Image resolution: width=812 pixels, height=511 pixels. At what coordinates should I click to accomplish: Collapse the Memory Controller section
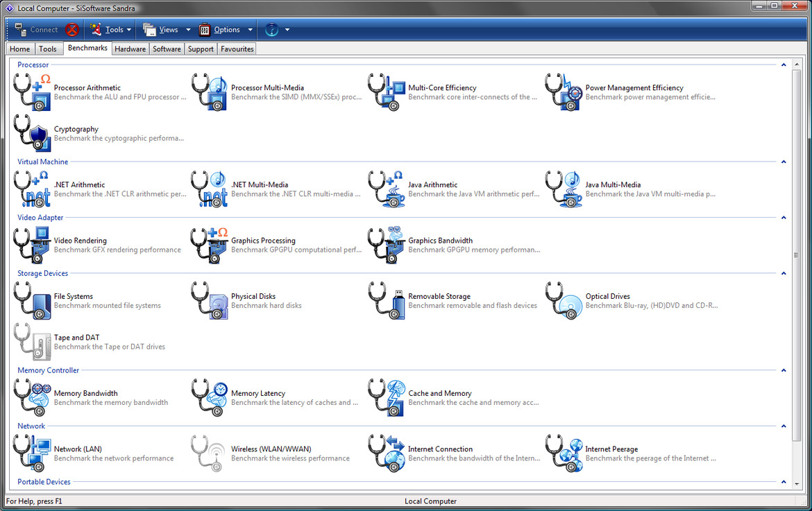click(784, 370)
